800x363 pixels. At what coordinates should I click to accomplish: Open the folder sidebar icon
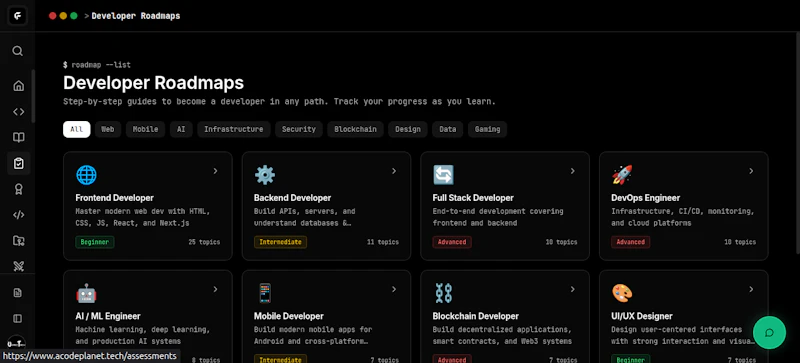[18, 240]
